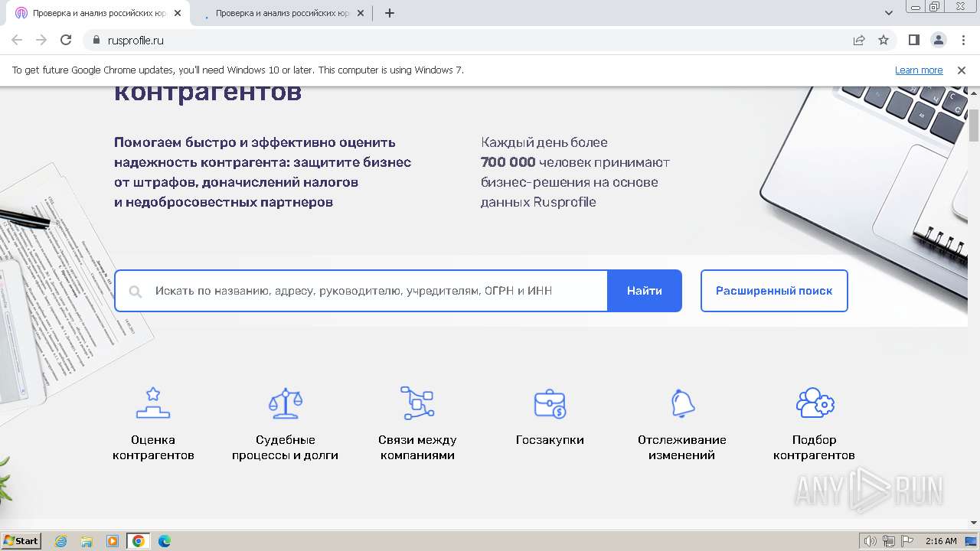980x551 pixels.
Task: Open the Судебные процессы и долги scales icon
Action: pyautogui.click(x=286, y=403)
